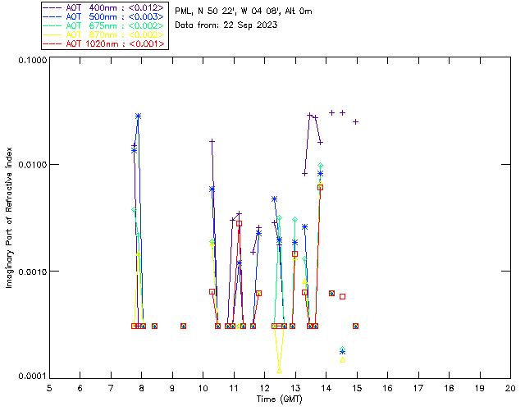Click the x-axis tick label 5
This screenshot has width=525, height=420.
coord(49,388)
